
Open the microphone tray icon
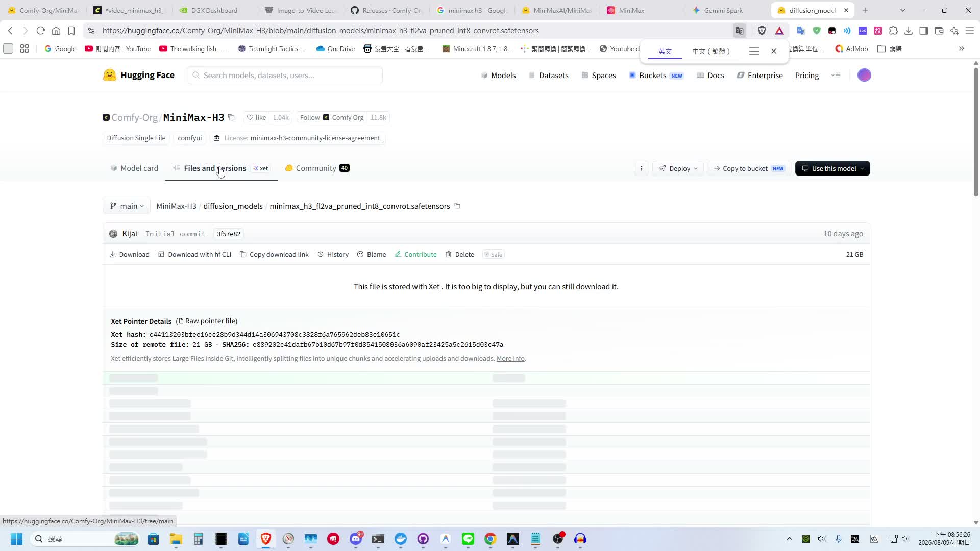(x=838, y=539)
